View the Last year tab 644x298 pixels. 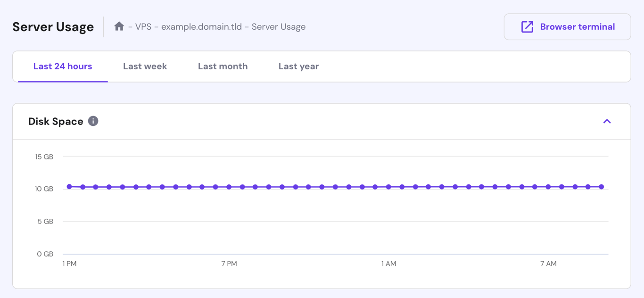tap(298, 66)
